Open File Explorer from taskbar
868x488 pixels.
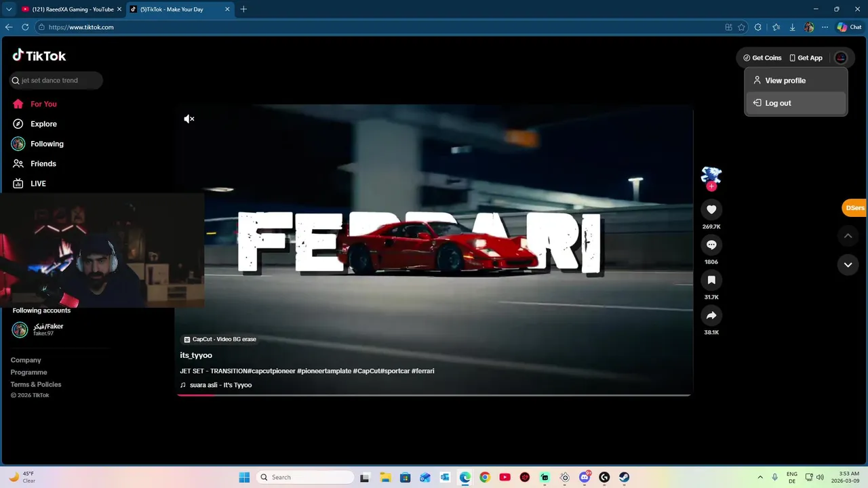(x=385, y=477)
